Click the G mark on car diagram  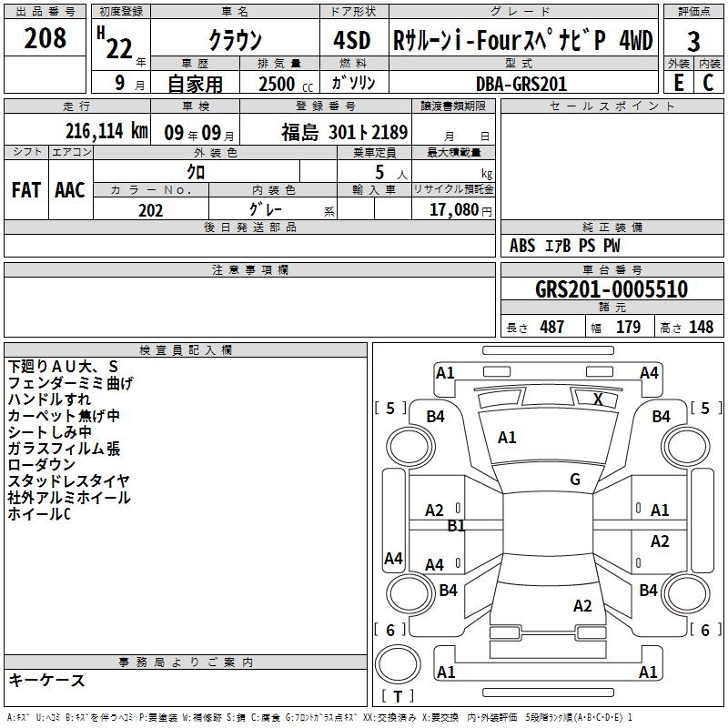coord(574,480)
